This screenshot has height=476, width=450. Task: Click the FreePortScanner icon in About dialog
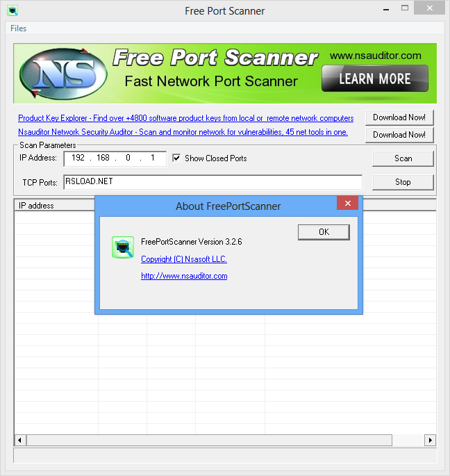(x=123, y=247)
